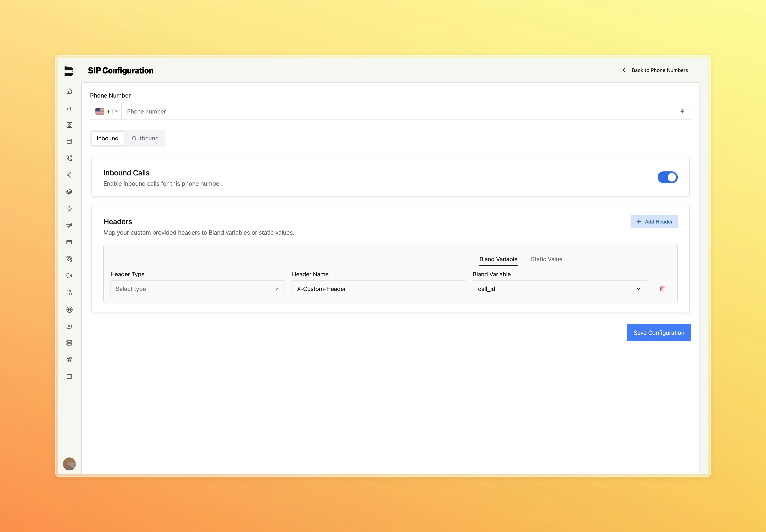Go Back to Phone Numbers
The image size is (766, 532).
click(655, 70)
